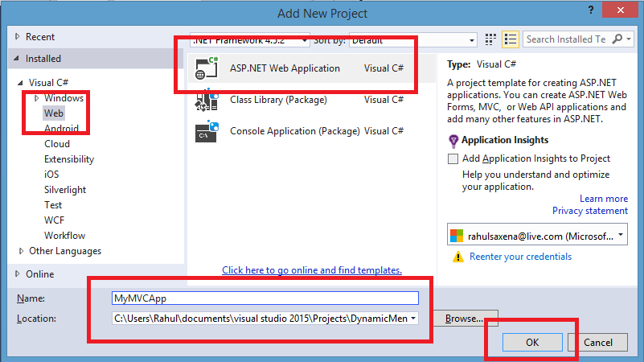Select the ASP.NET Web Application row text
Viewport: 644px width, 362px height.
(x=285, y=68)
